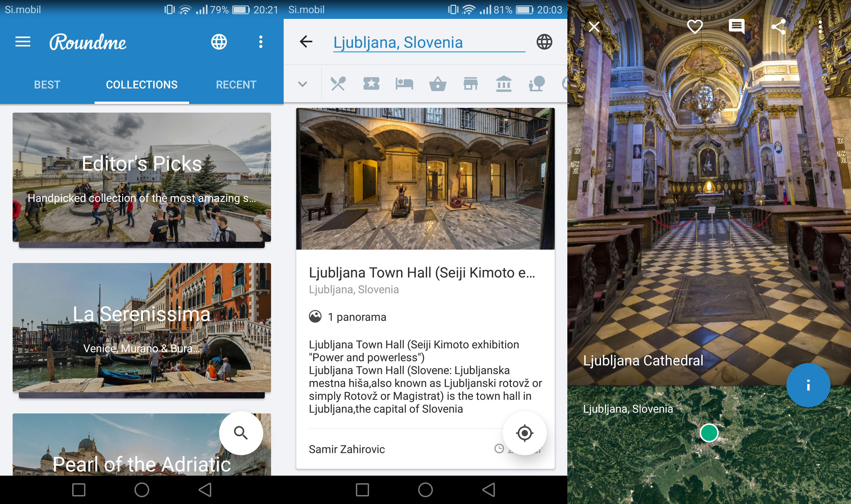851x504 pixels.
Task: Share the Ljubljana Cathedral panorama
Action: (778, 27)
